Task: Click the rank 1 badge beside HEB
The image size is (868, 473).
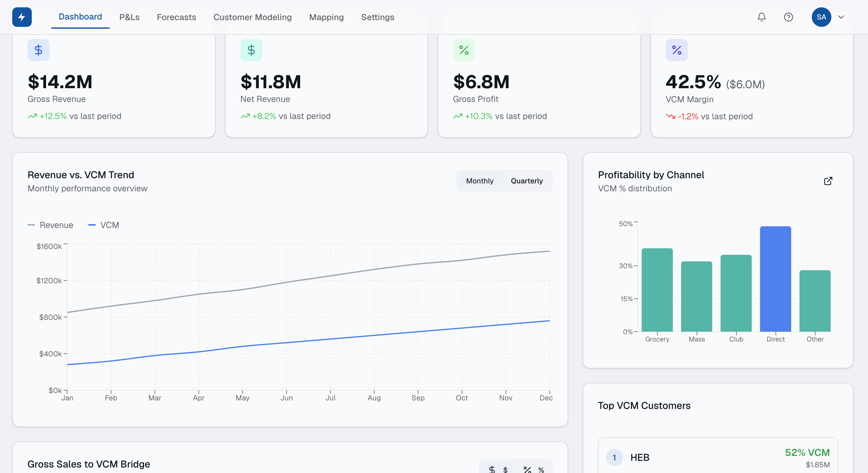Action: [x=614, y=457]
